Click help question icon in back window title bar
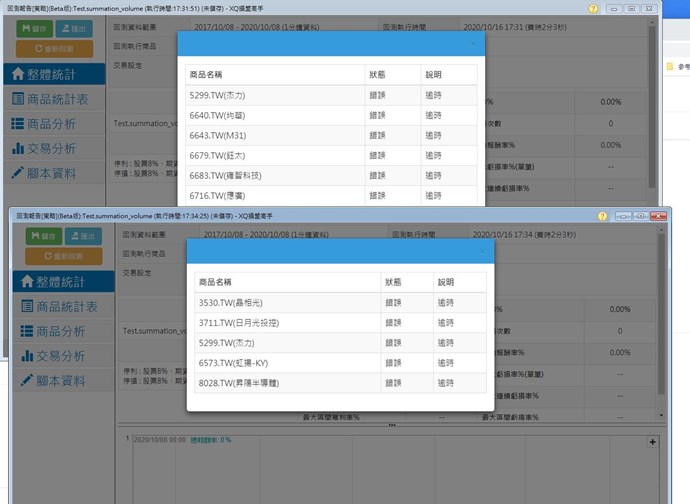The image size is (690, 504). click(x=593, y=9)
